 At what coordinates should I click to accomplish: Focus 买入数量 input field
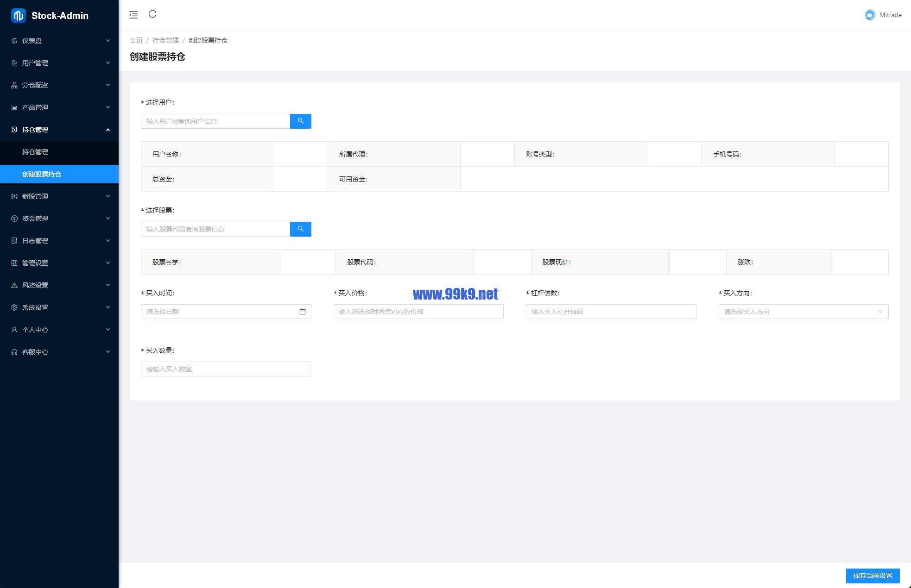click(x=226, y=369)
